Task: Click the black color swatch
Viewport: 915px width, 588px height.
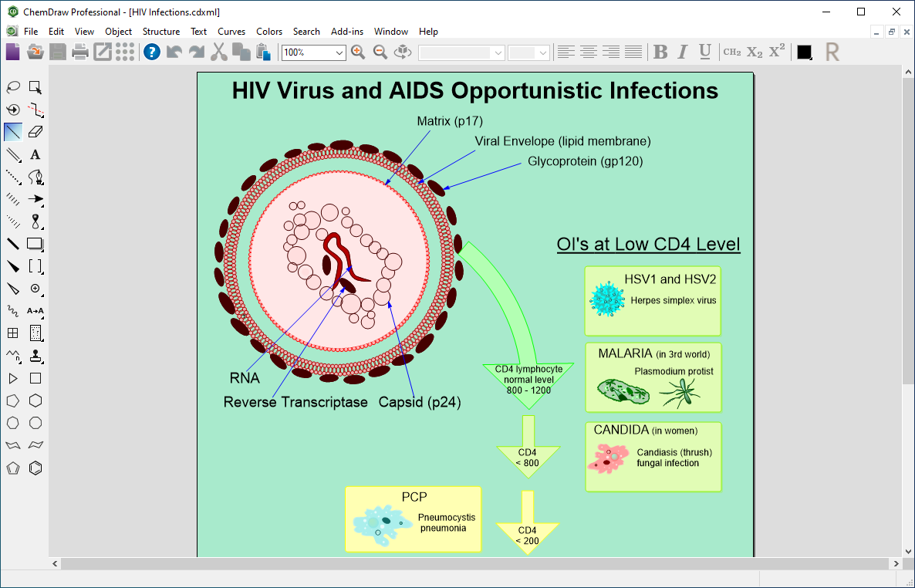Action: click(x=804, y=52)
